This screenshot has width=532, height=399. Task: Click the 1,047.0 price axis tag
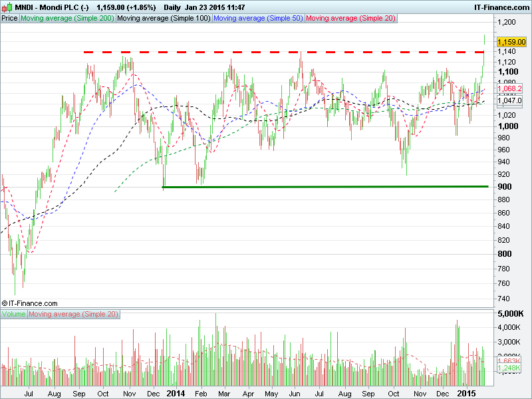[x=510, y=100]
